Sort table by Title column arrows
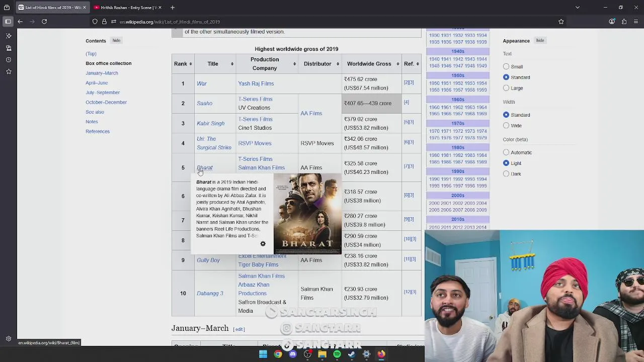644x362 pixels. coord(232,64)
